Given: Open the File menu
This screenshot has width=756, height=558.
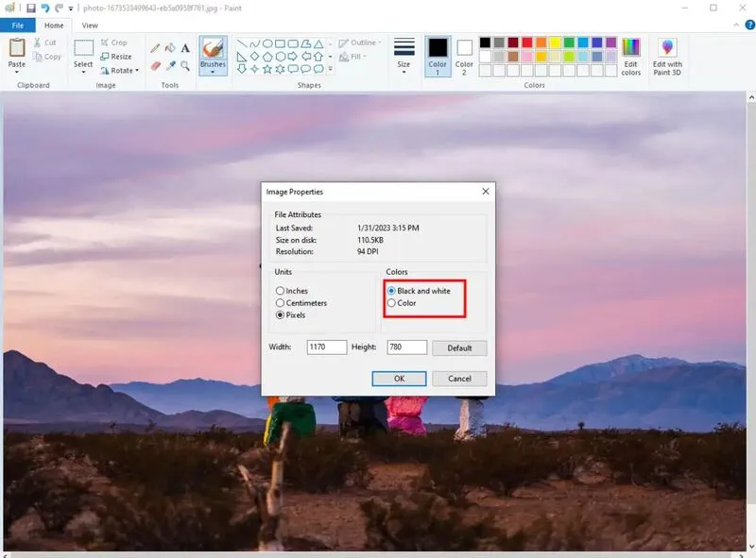Looking at the screenshot, I should click(18, 25).
